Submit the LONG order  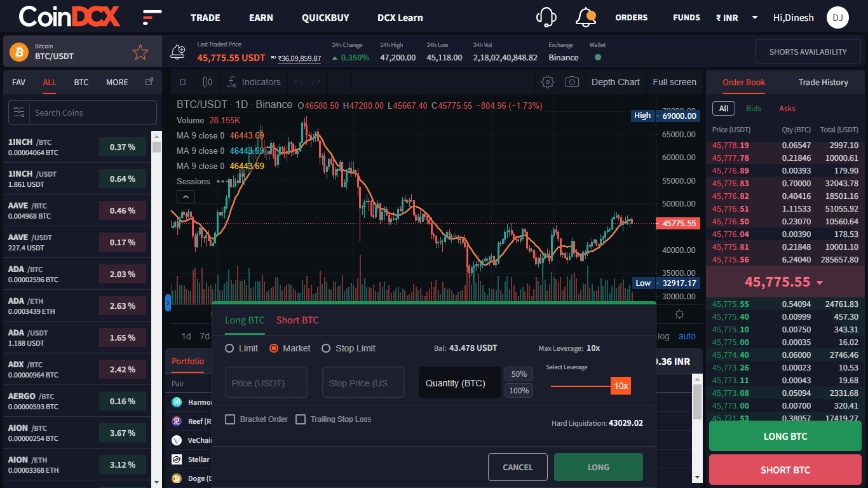(x=599, y=467)
